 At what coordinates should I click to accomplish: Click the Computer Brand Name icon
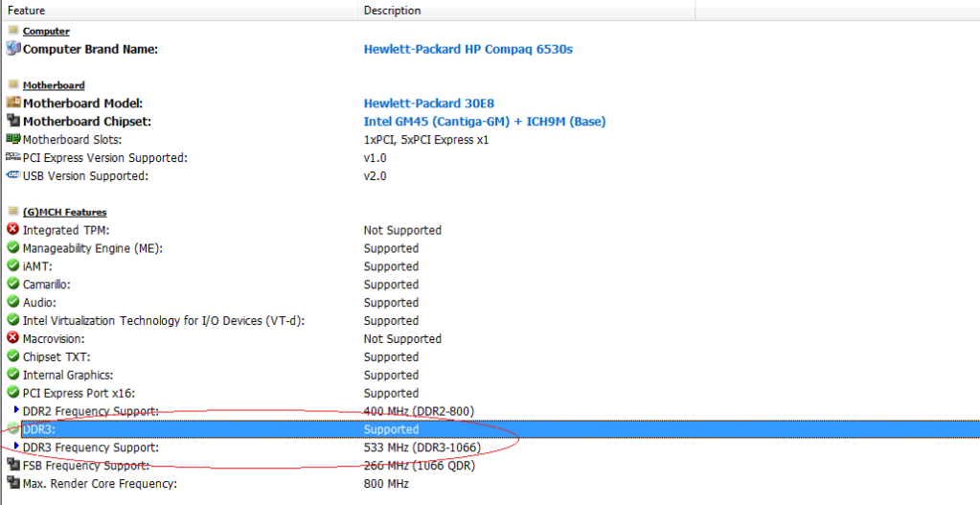(x=12, y=49)
